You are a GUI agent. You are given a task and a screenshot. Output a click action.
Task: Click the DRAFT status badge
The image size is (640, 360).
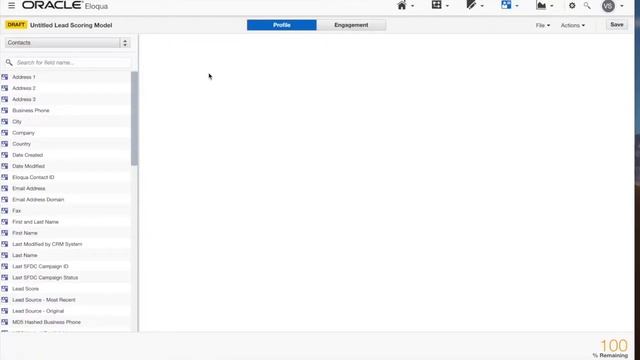tap(16, 25)
